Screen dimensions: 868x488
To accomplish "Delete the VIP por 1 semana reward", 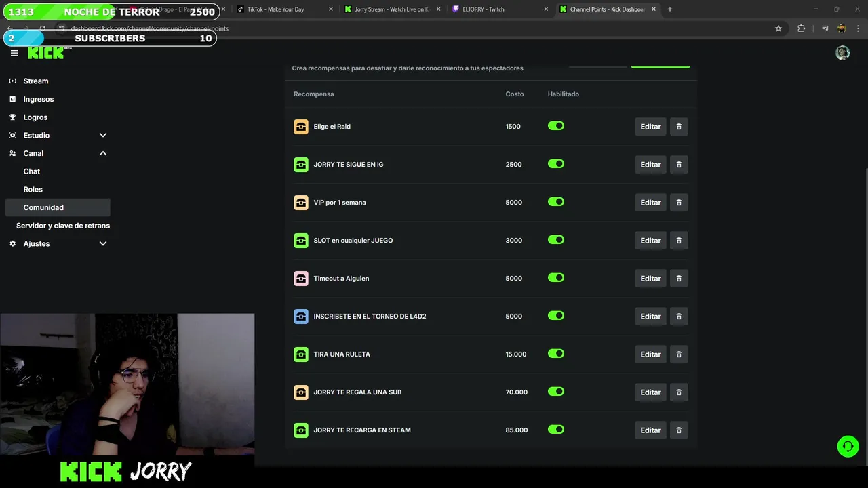I will (679, 203).
